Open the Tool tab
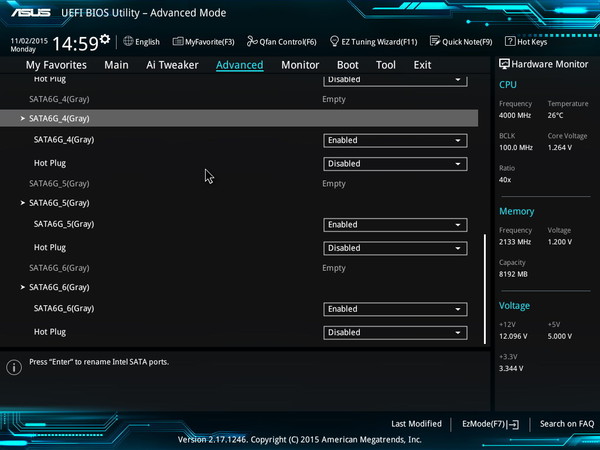Viewport: 600px width, 450px height. 386,65
